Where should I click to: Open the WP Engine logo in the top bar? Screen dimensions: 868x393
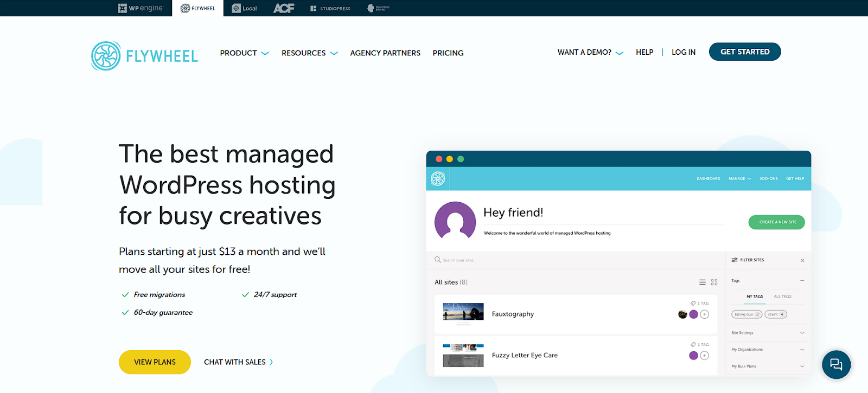pos(140,8)
